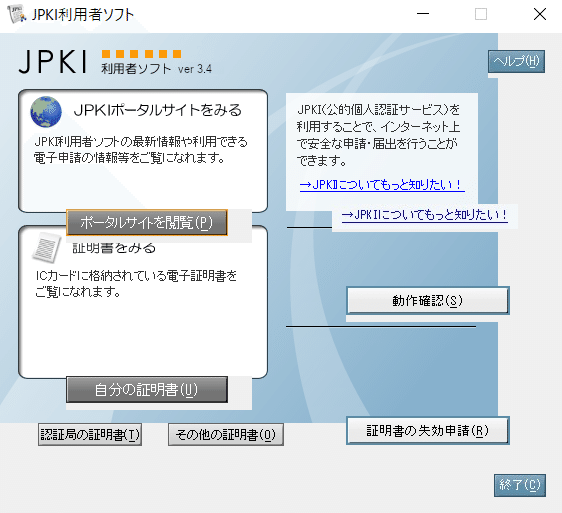The image size is (562, 513).
Task: Click the ver 3.4 version text
Action: (195, 69)
